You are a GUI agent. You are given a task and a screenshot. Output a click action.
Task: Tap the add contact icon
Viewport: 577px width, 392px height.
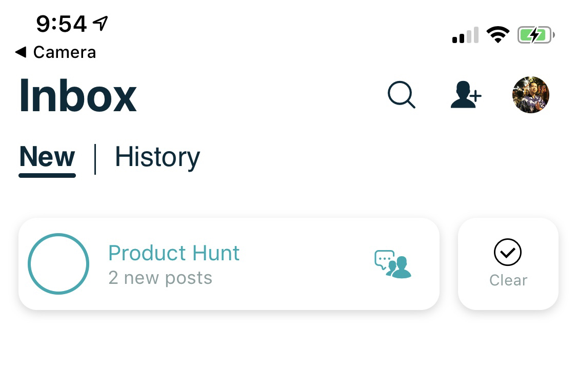point(465,95)
